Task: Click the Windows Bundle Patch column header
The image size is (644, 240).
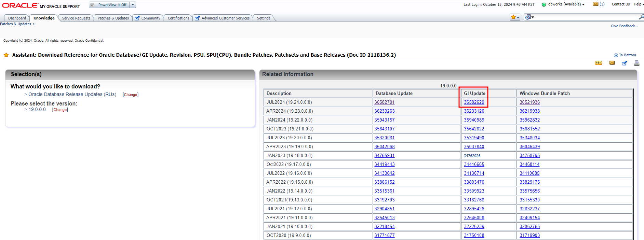Action: tap(574, 93)
